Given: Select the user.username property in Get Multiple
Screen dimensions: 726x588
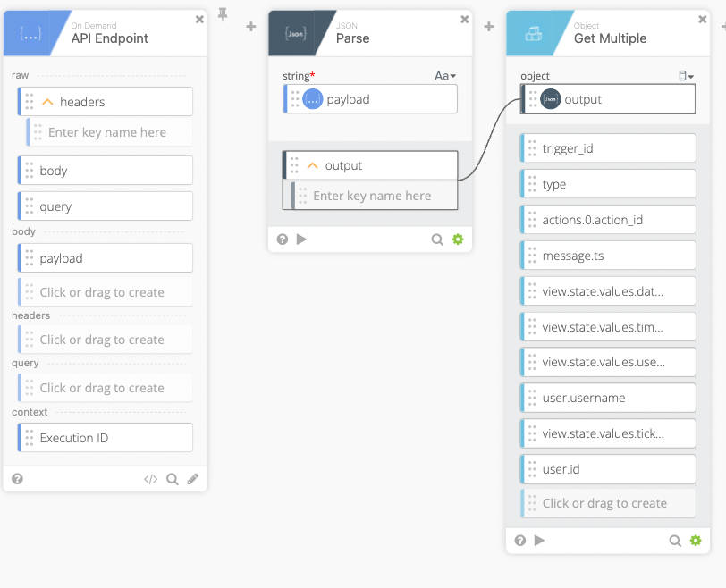Looking at the screenshot, I should 608,397.
